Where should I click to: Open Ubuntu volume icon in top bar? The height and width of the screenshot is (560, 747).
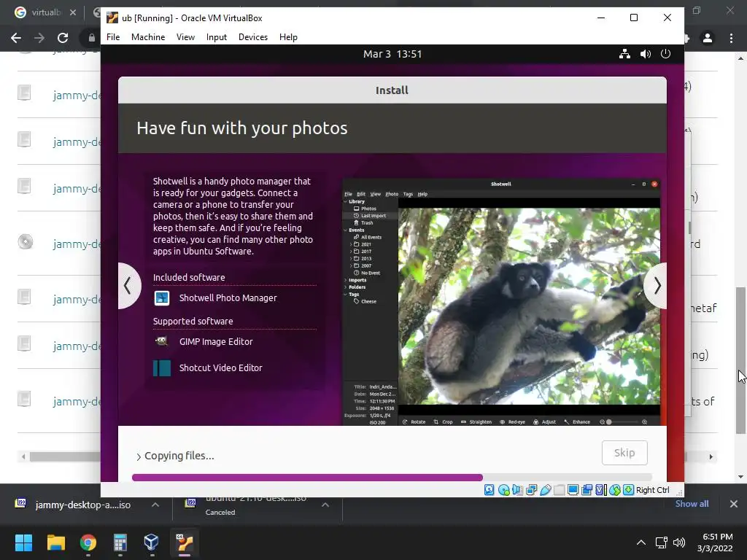pos(645,54)
